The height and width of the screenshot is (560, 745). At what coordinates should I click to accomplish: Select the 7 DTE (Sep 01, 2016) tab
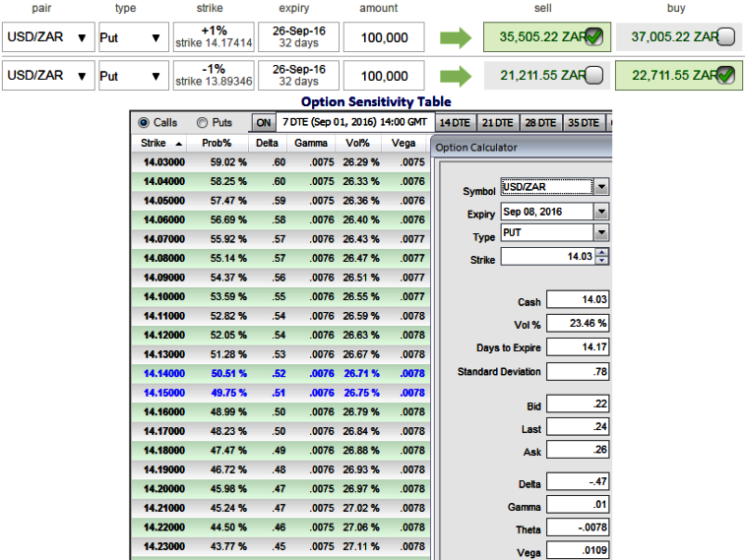pos(355,123)
